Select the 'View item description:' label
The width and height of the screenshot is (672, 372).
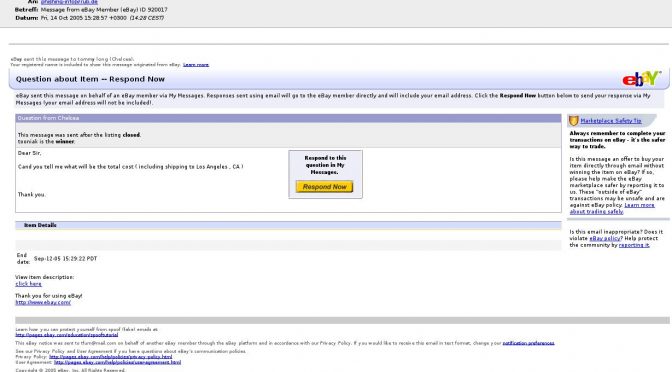coord(45,277)
